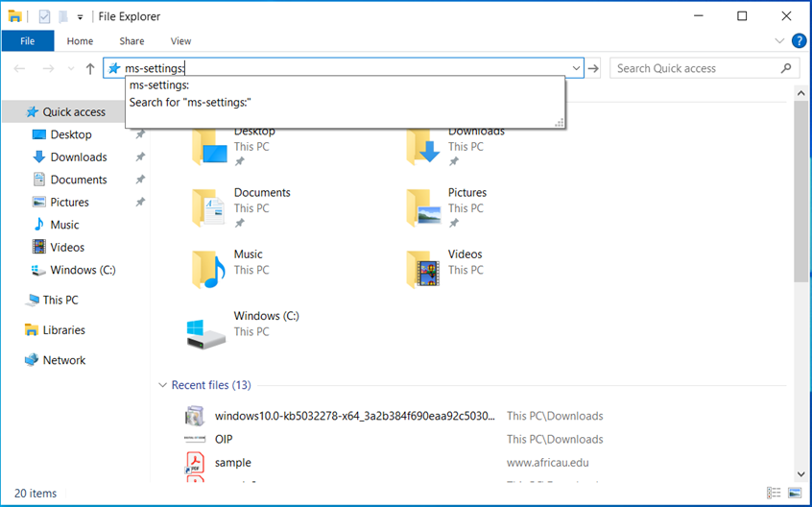Click the Desktop folder icon in content area

pyautogui.click(x=209, y=147)
